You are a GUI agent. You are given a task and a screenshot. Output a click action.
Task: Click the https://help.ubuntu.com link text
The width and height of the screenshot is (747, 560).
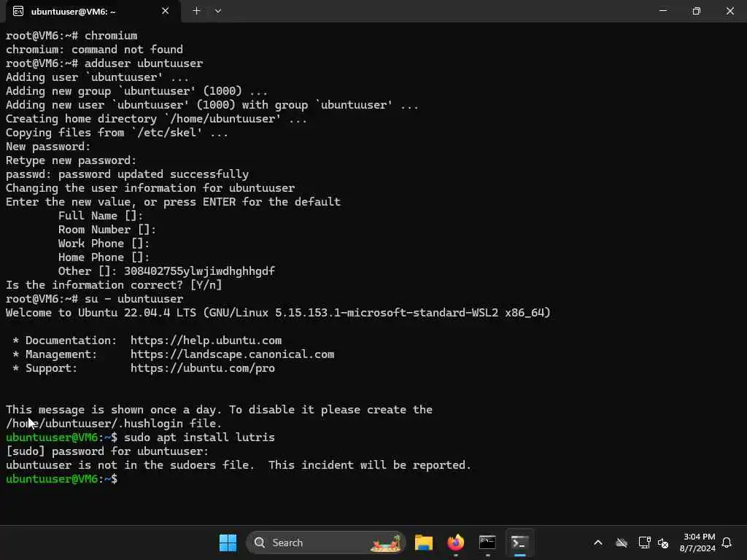coord(206,341)
